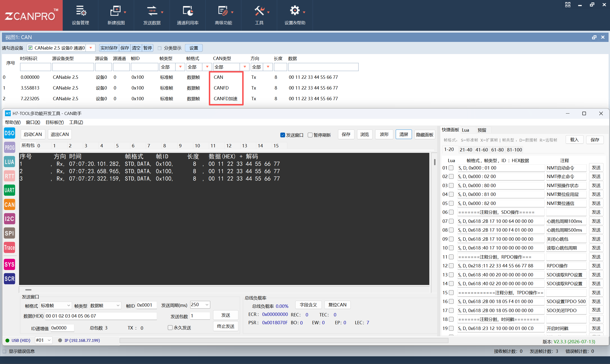610x364 pixels.
Task: Select SPI sidebar icon
Action: [10, 233]
